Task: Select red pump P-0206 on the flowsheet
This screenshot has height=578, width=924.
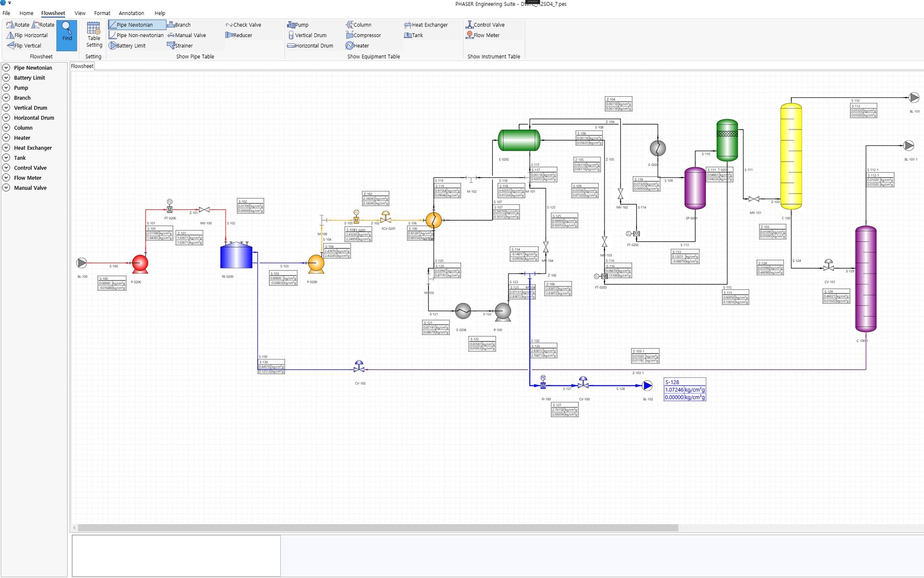Action: [140, 263]
